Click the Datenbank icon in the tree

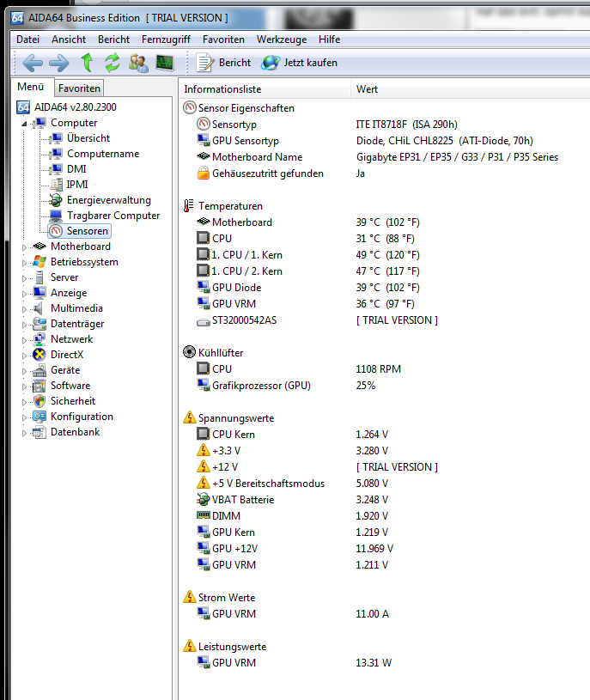click(x=40, y=432)
